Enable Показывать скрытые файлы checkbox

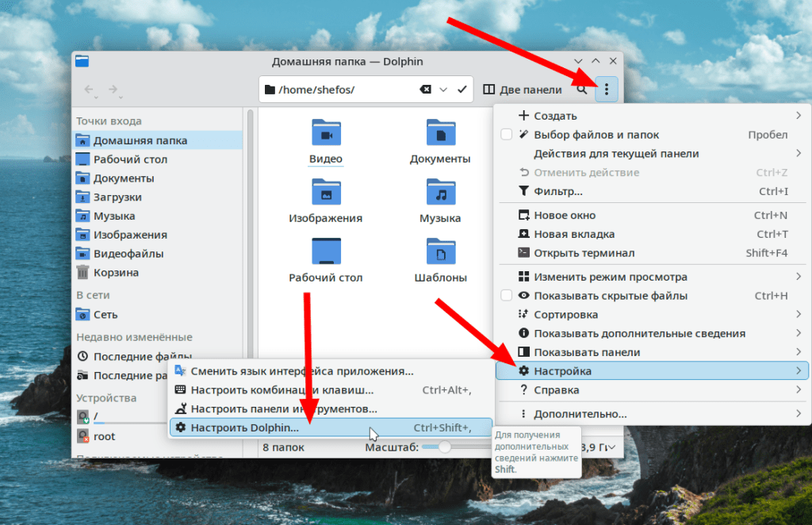point(507,296)
